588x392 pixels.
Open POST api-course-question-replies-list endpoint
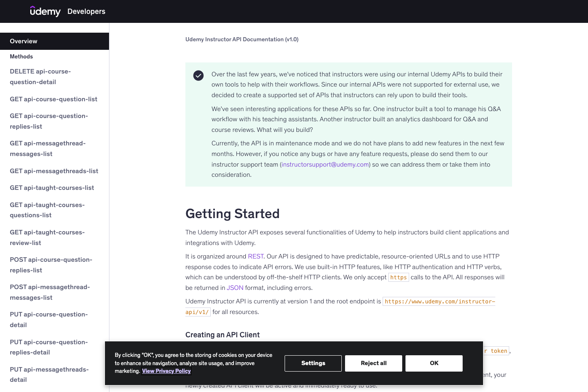[x=51, y=265]
